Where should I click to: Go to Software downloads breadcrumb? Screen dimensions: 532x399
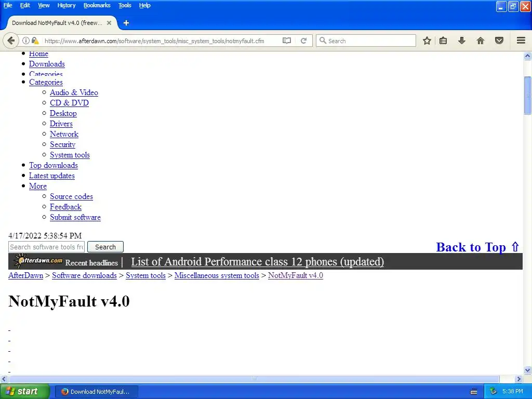click(x=85, y=275)
